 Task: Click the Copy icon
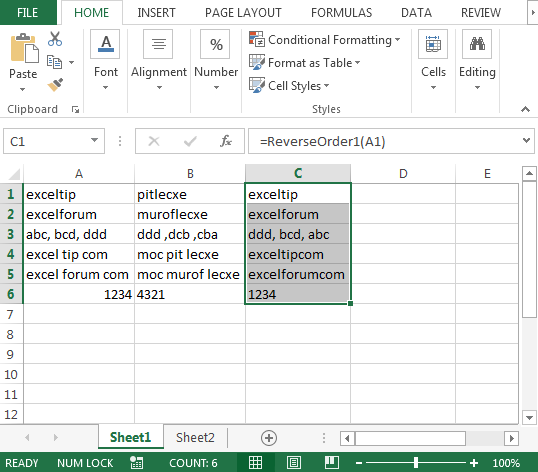(54, 62)
